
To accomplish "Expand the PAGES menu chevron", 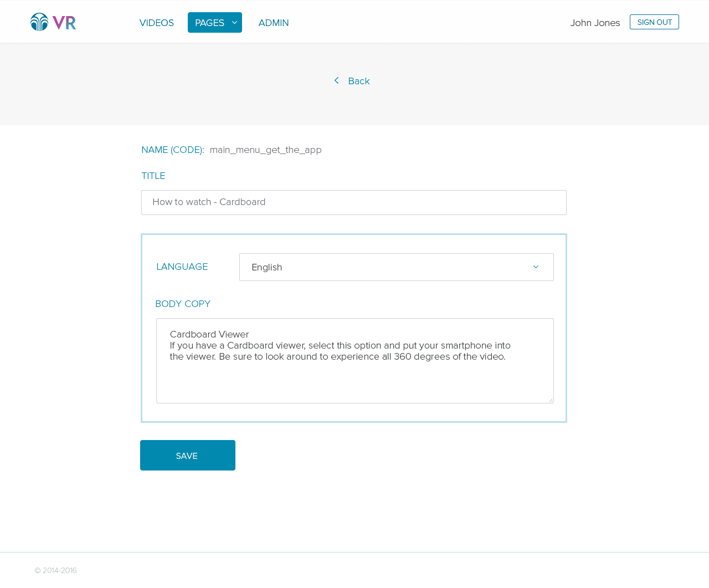I will click(x=234, y=23).
